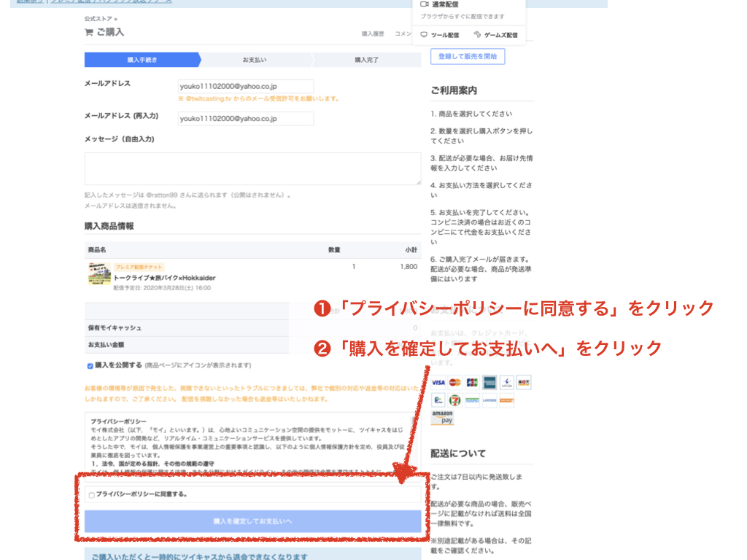Image resolution: width=747 pixels, height=560 pixels.
Task: Click the shopping cart icon beside ご購入
Action: tap(89, 32)
